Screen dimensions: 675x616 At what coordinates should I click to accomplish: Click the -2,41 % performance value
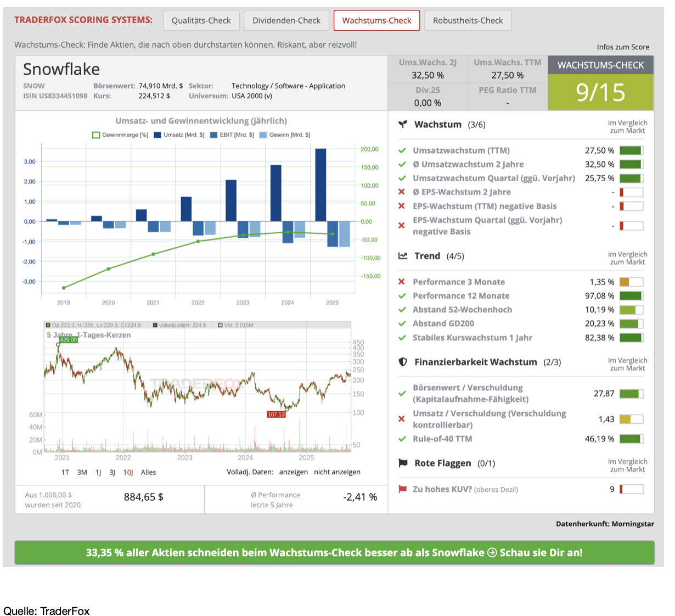click(360, 497)
